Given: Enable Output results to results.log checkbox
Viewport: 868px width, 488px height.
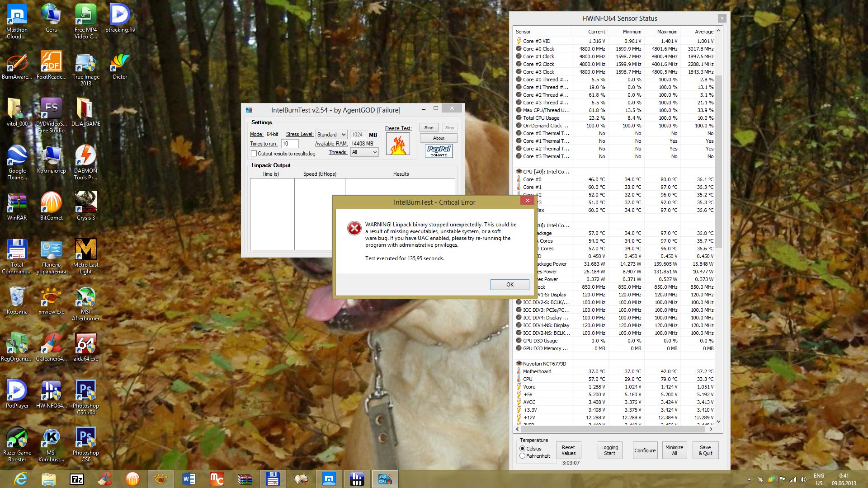Looking at the screenshot, I should (x=254, y=154).
